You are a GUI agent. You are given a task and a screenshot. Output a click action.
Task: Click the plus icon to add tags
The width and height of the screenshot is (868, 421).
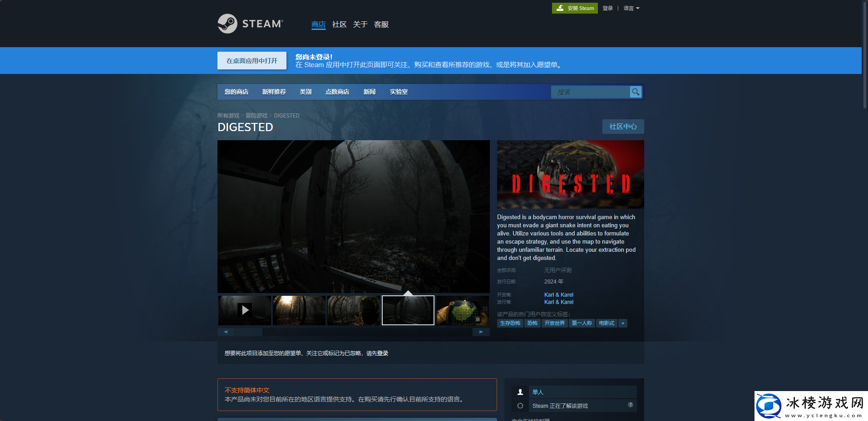[x=623, y=323]
